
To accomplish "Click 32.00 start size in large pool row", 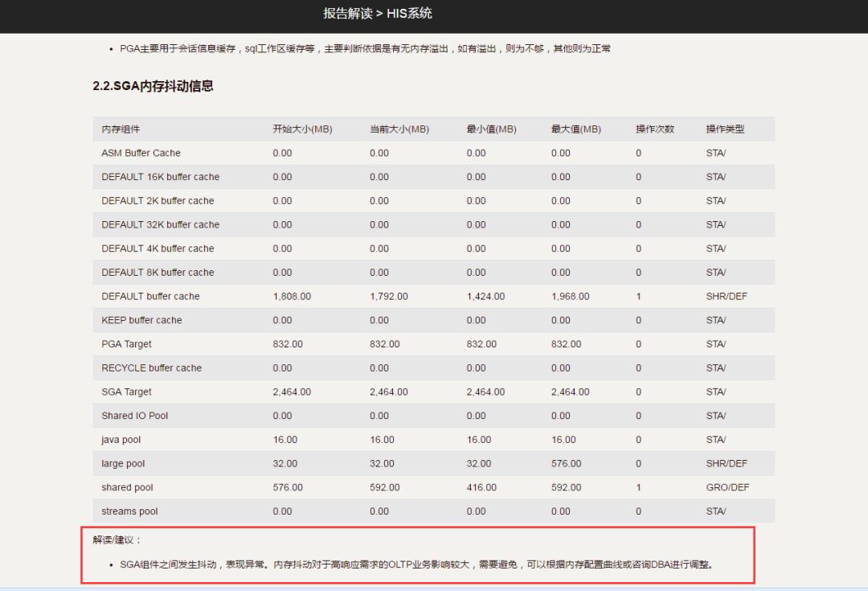I will point(285,464).
